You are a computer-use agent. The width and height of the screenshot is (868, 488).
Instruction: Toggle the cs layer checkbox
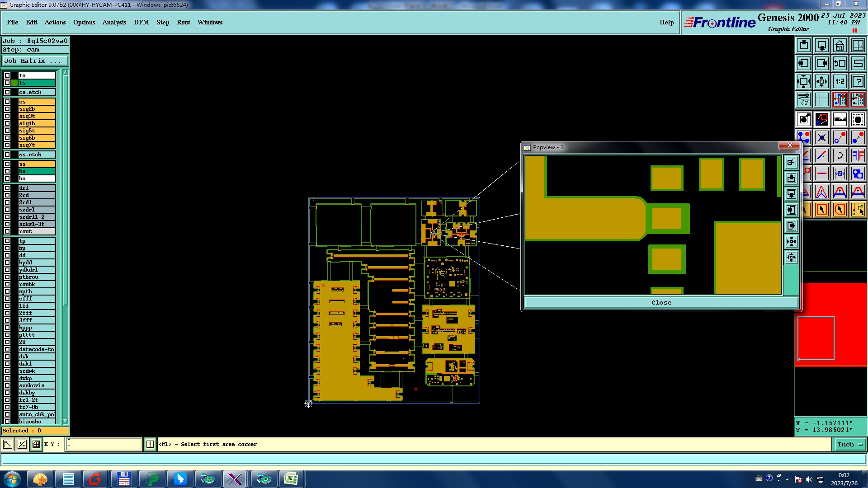(7, 102)
